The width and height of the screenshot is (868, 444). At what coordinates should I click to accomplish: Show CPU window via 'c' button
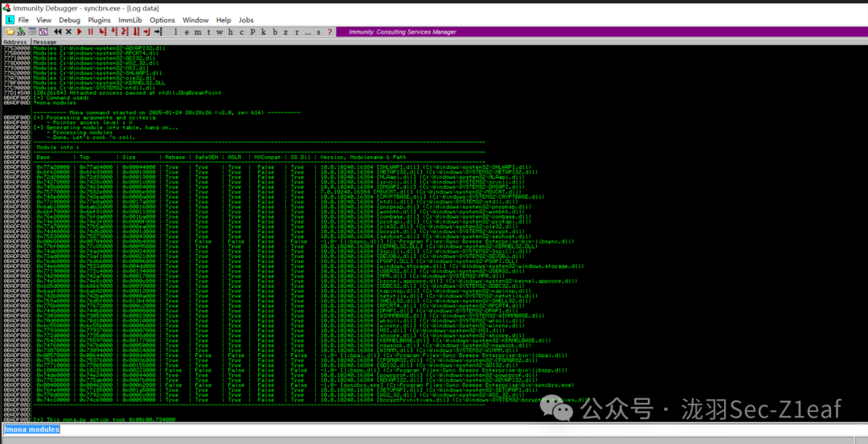(x=241, y=32)
